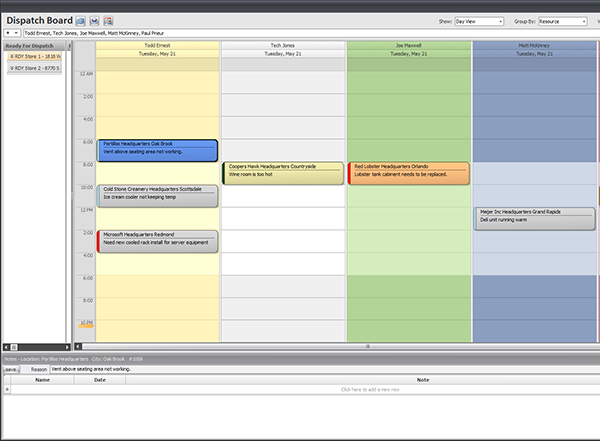Click the Date column header in notes grid
Image resolution: width=600 pixels, height=441 pixels.
click(x=100, y=380)
